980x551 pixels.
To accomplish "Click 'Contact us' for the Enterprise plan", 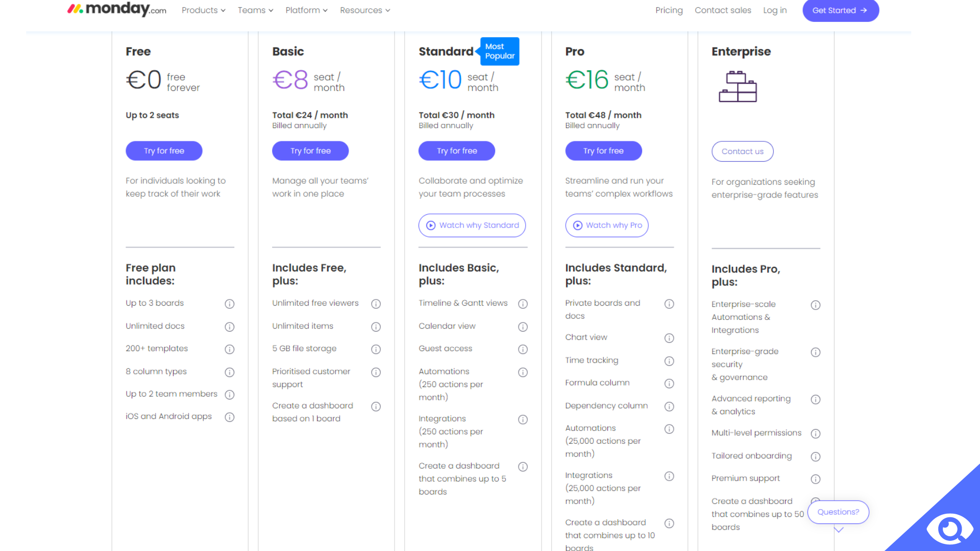I will pyautogui.click(x=742, y=151).
